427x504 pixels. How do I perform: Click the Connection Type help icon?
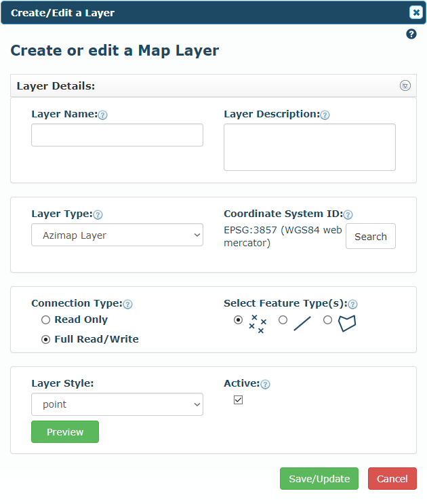click(128, 305)
